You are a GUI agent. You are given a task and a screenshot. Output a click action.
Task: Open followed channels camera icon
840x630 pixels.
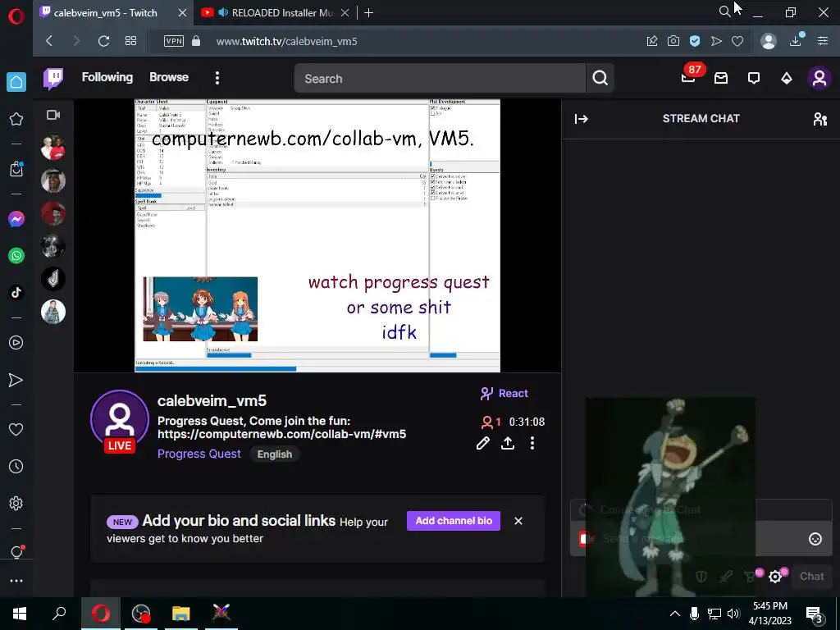click(x=53, y=115)
